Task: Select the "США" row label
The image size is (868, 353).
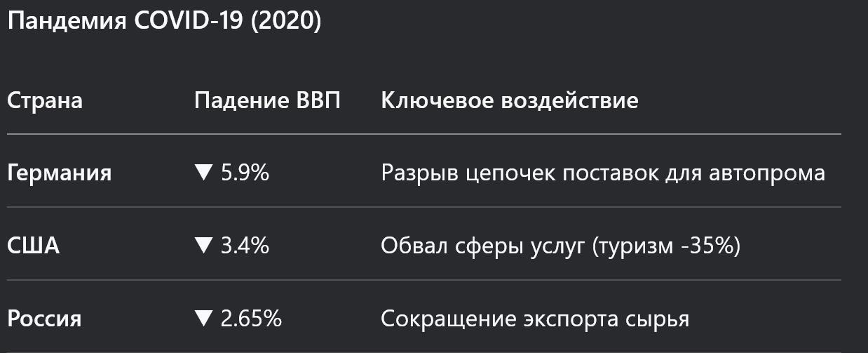Action: pyautogui.click(x=33, y=246)
